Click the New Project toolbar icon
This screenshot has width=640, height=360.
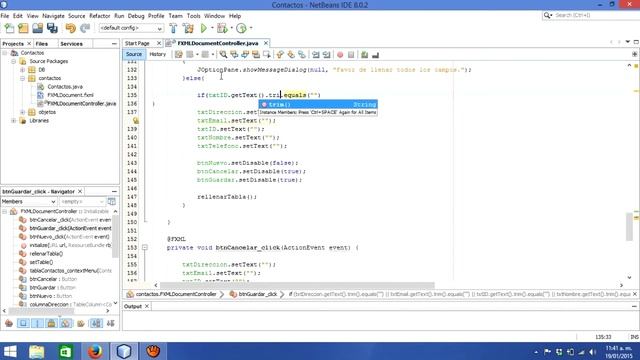tap(23, 28)
